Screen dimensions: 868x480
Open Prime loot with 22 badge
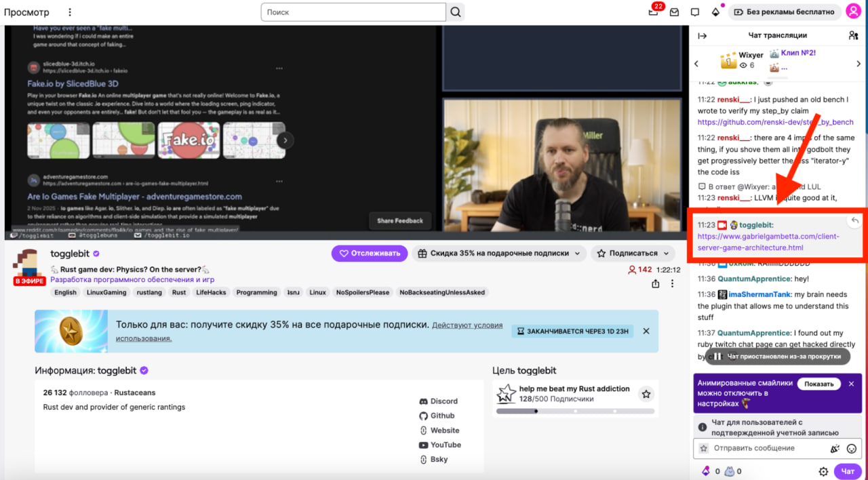tap(654, 12)
